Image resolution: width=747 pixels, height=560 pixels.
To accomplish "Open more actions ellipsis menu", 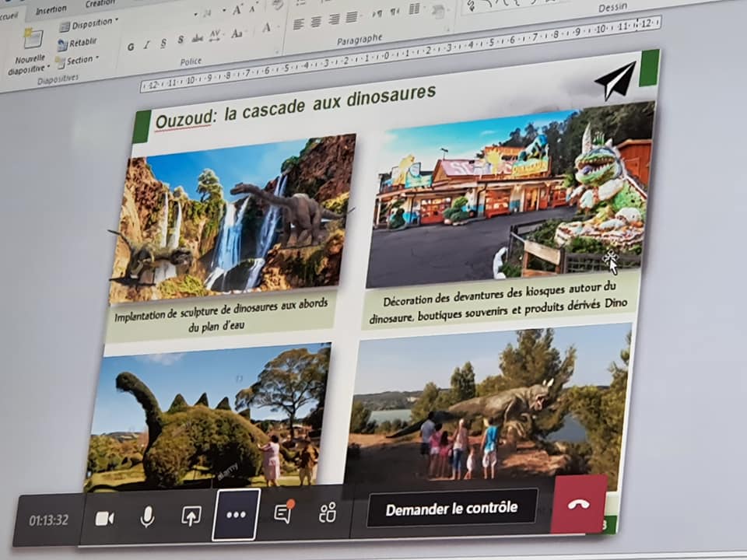I will pyautogui.click(x=236, y=514).
